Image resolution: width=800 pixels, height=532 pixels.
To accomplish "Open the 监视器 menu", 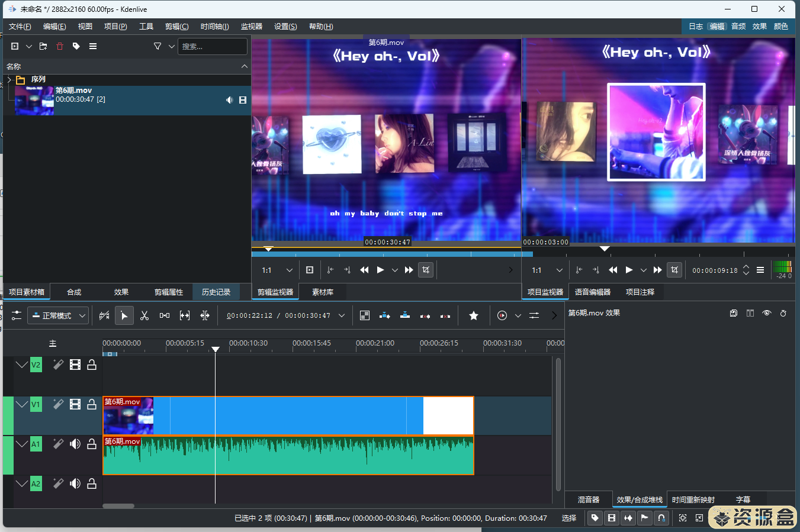I will coord(252,27).
